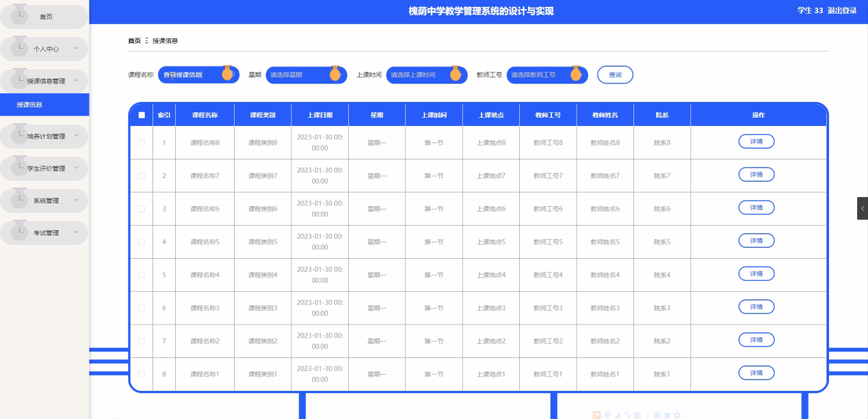
Task: Click the medal icon in 上课时间 field
Action: click(455, 73)
